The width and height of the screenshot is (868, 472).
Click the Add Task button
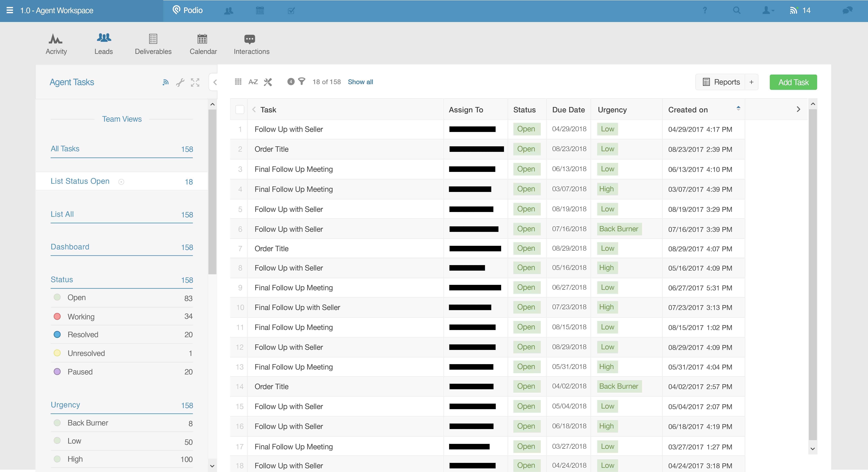[793, 82]
